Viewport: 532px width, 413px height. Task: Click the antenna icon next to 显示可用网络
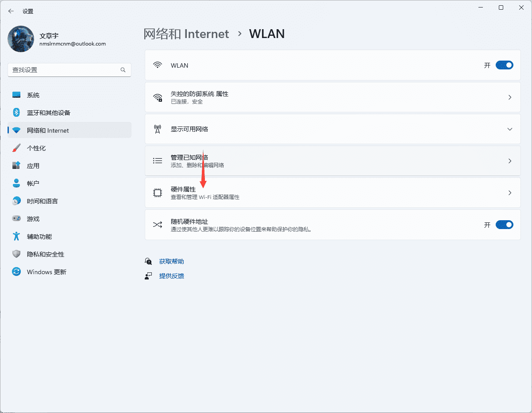pyautogui.click(x=158, y=129)
